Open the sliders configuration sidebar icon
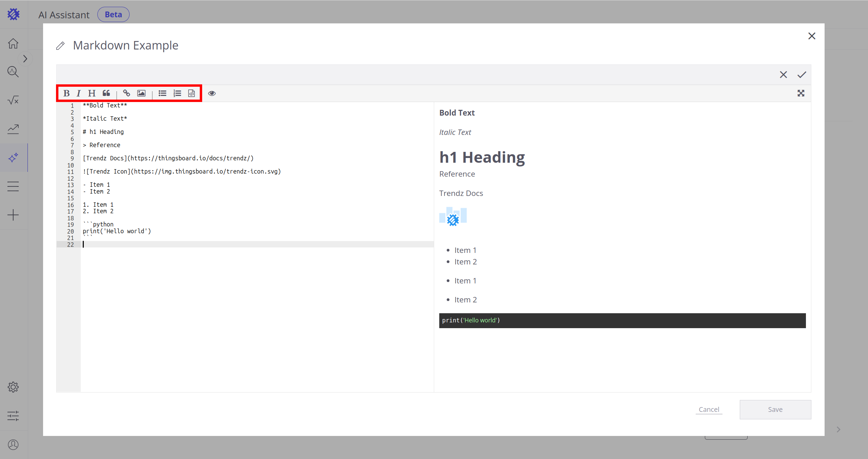 click(13, 416)
